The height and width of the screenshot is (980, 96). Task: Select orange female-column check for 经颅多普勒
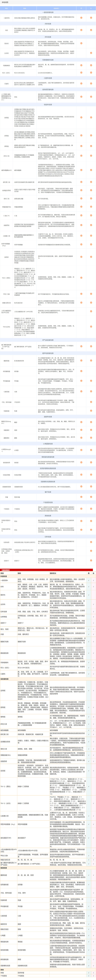[x=91, y=475]
